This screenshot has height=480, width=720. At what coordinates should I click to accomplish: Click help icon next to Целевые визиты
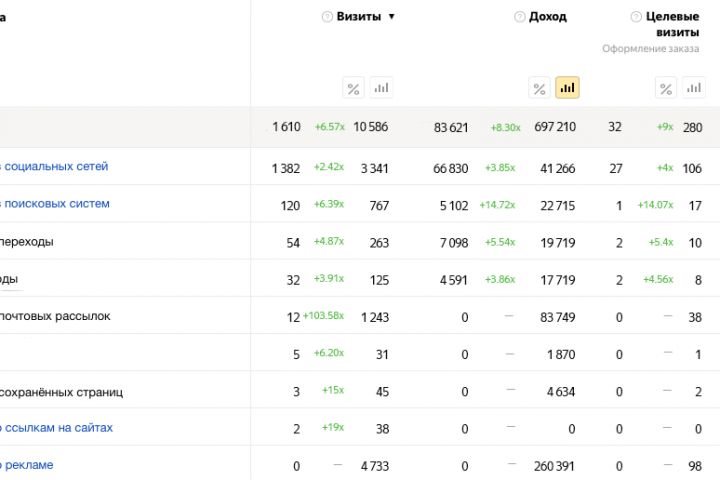point(636,17)
